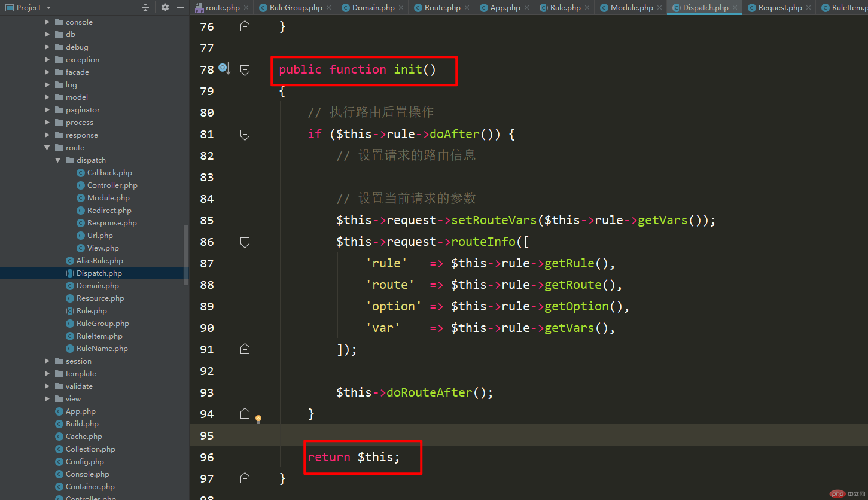868x500 pixels.
Task: Close the route.php tab
Action: pos(246,8)
